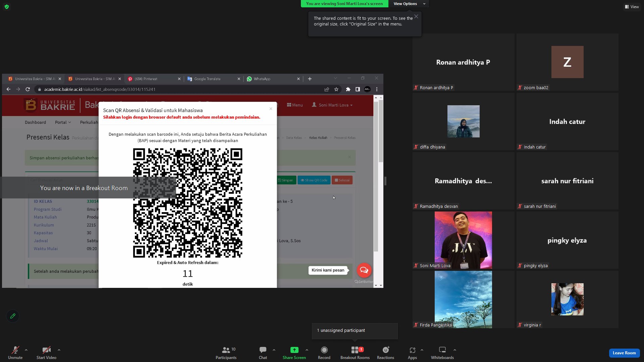Select diffa dhiyana participant photo
This screenshot has height=362, width=644.
(463, 121)
